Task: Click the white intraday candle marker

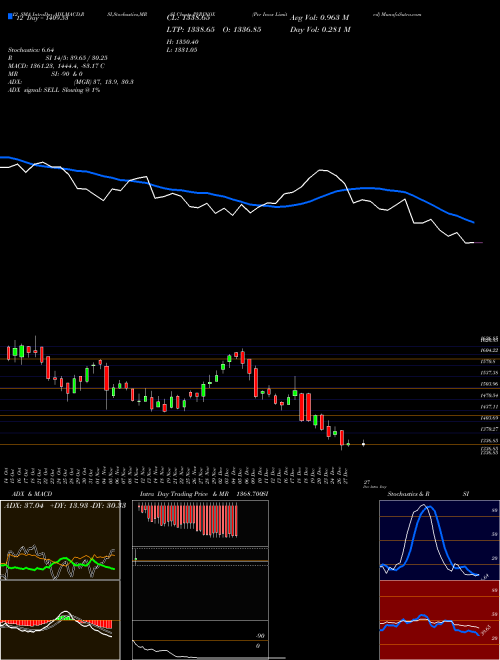Action: pos(363,444)
